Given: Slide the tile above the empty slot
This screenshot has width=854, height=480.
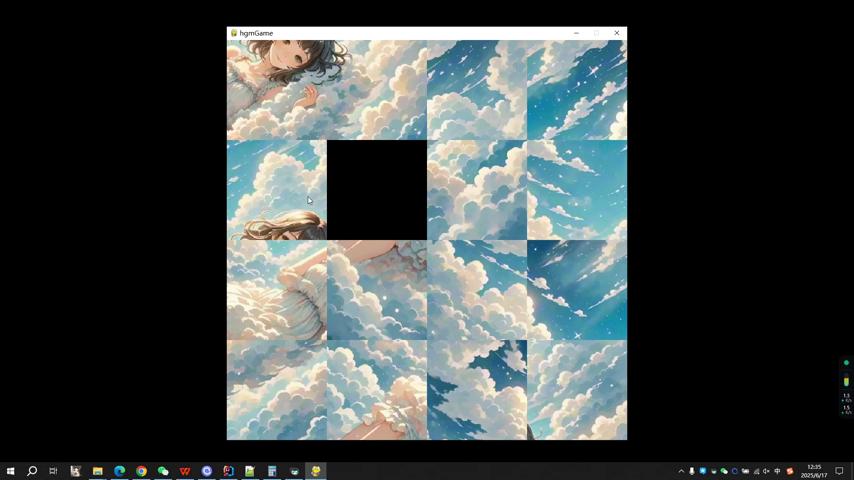Looking at the screenshot, I should (x=377, y=90).
